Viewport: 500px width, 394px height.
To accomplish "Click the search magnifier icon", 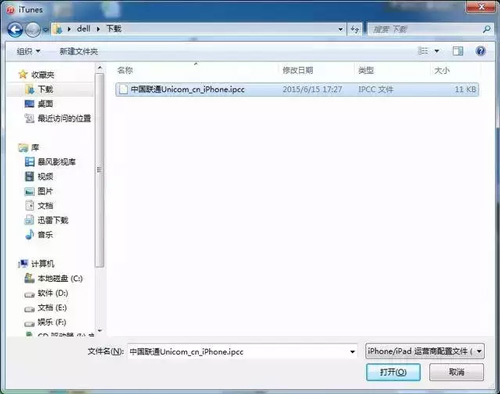I will pos(486,29).
